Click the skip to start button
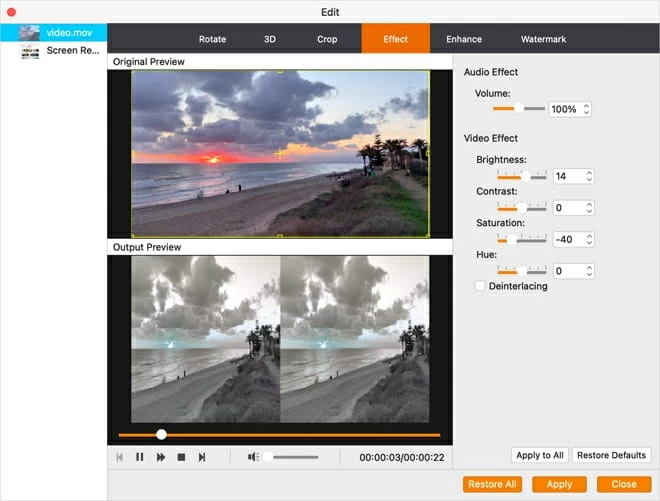660x501 pixels. (120, 457)
